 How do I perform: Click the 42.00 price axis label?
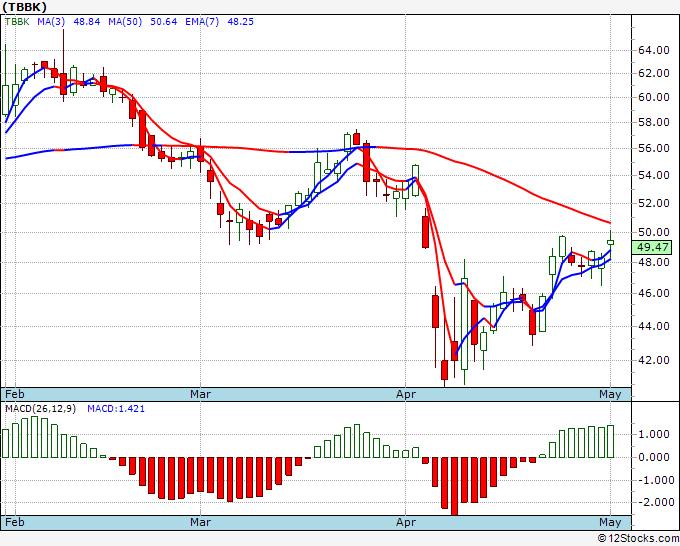point(654,360)
